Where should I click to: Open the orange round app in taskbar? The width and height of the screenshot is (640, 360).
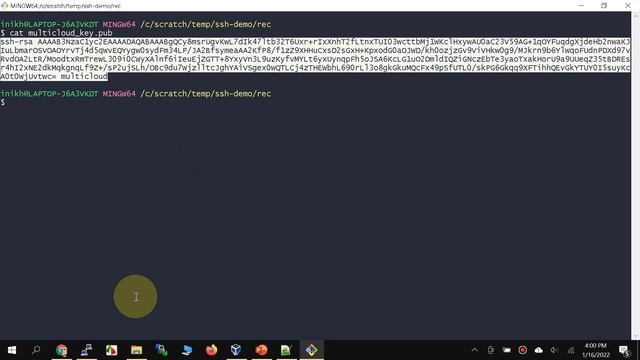pyautogui.click(x=261, y=350)
